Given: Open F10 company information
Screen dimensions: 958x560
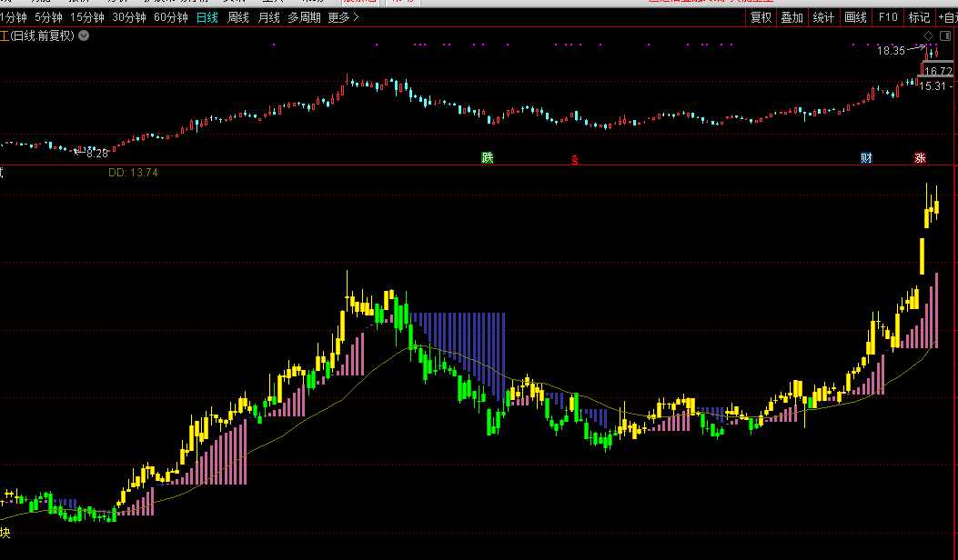Looking at the screenshot, I should pyautogui.click(x=888, y=17).
